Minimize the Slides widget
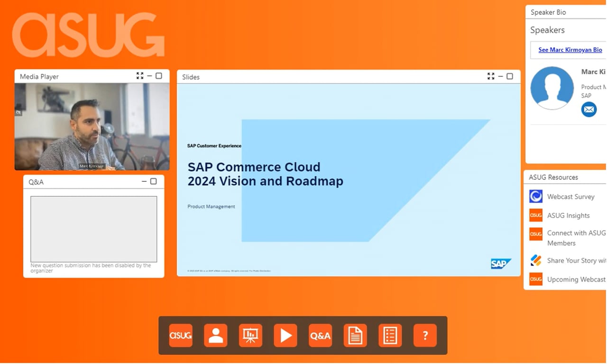 500,76
